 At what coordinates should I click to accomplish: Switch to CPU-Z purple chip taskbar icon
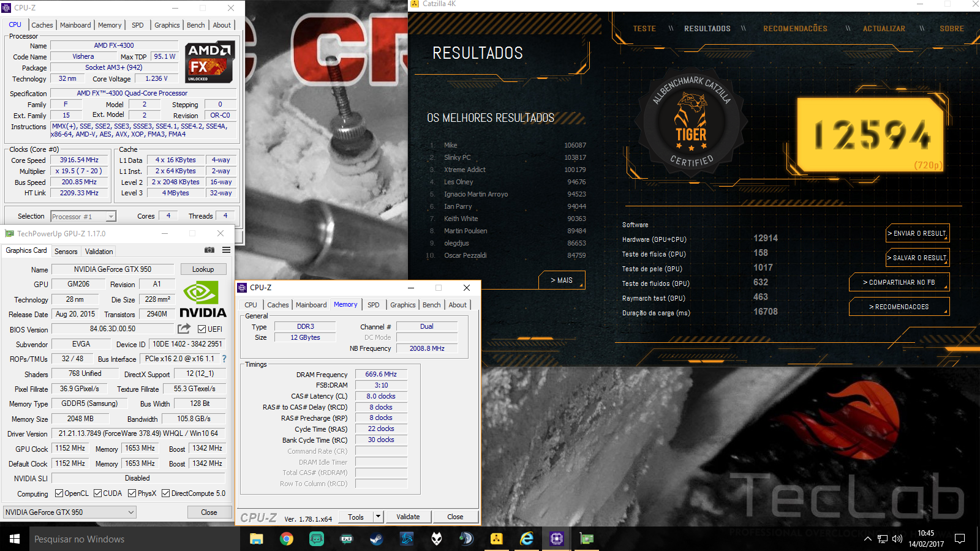pyautogui.click(x=557, y=539)
